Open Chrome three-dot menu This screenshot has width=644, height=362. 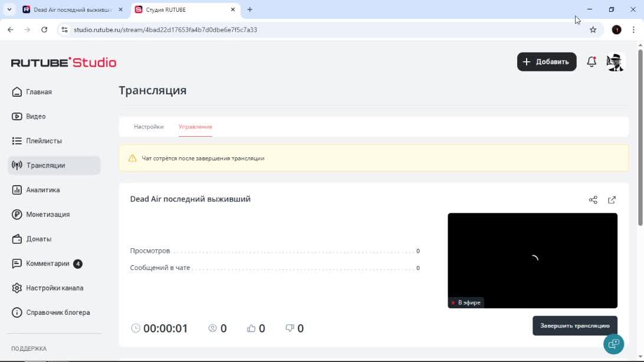[633, 29]
